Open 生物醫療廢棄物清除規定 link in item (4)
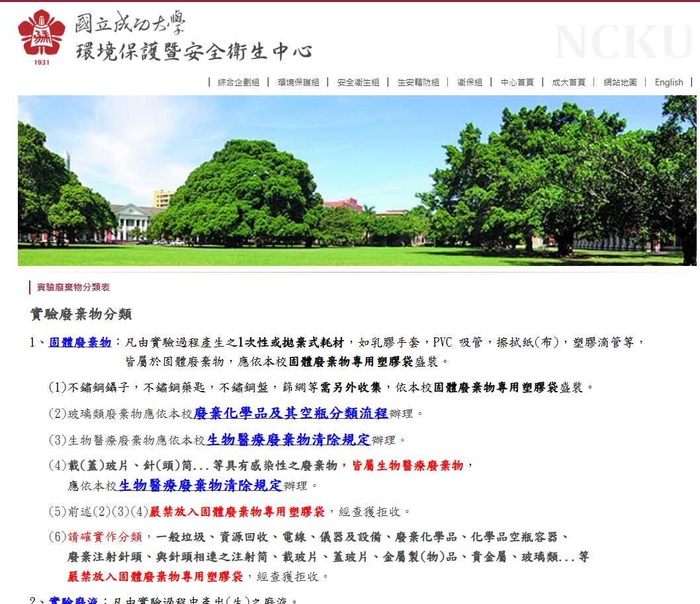Viewport: 700px width, 604px height. pyautogui.click(x=200, y=486)
